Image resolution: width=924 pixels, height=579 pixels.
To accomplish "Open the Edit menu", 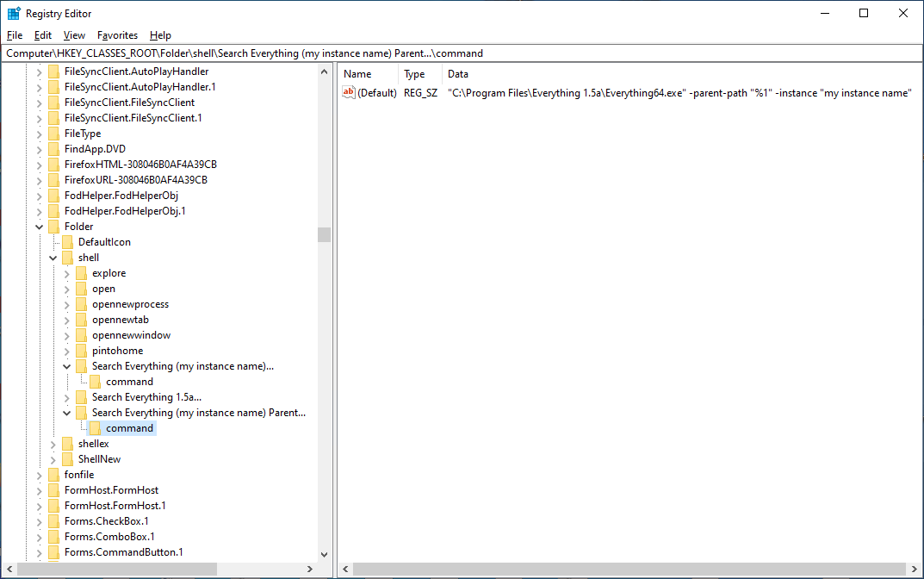I will [x=42, y=35].
